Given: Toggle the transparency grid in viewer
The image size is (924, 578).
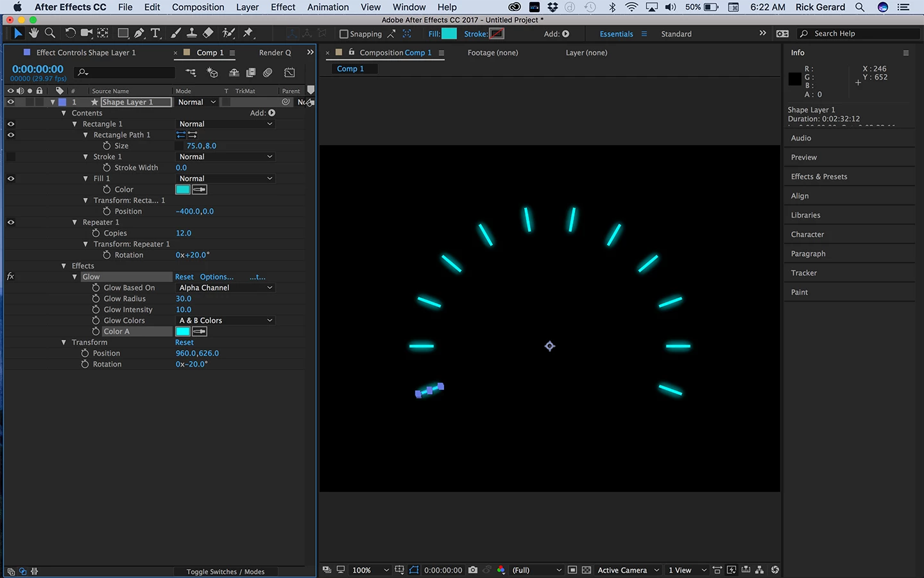Looking at the screenshot, I should coord(586,570).
